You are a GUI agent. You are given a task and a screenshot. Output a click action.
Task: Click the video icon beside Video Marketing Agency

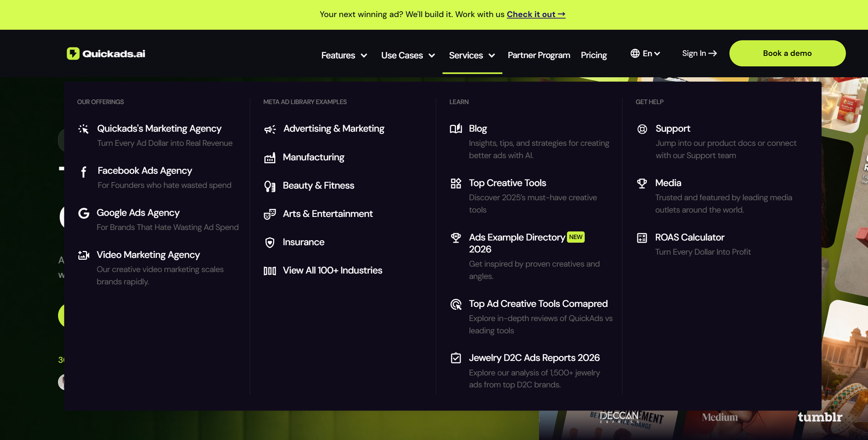(84, 255)
